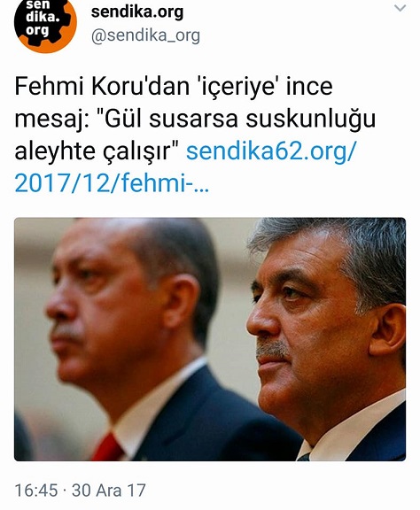Image resolution: width=420 pixels, height=510 pixels.
Task: Click the ellipsis ending the truncated link
Action: coord(202,189)
